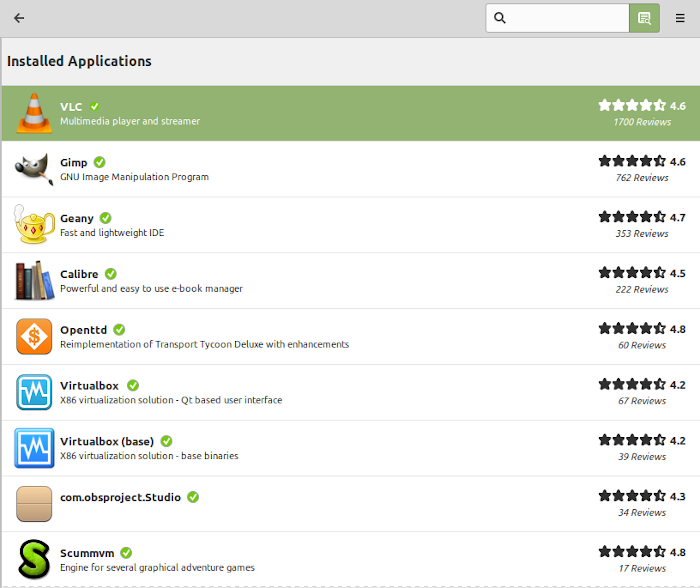Image resolution: width=700 pixels, height=588 pixels.
Task: Click the Scummvm green S icon
Action: (x=33, y=559)
